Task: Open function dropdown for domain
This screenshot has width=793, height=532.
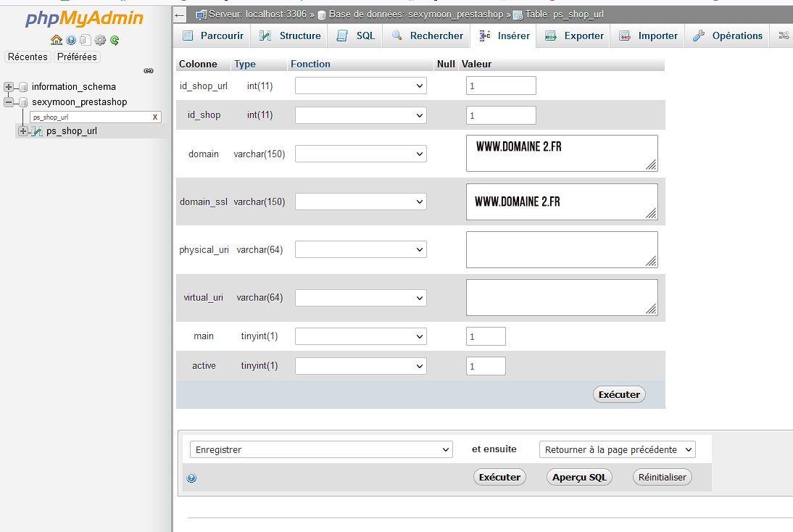Action: click(360, 154)
